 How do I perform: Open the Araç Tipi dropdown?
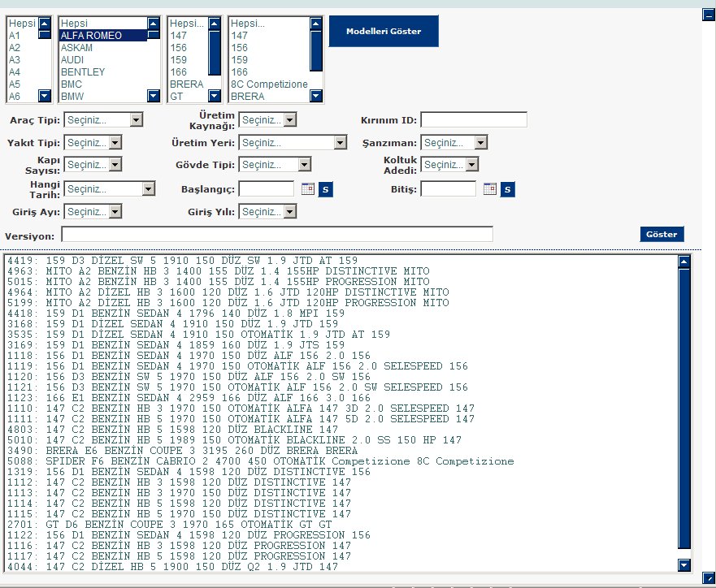coord(104,120)
